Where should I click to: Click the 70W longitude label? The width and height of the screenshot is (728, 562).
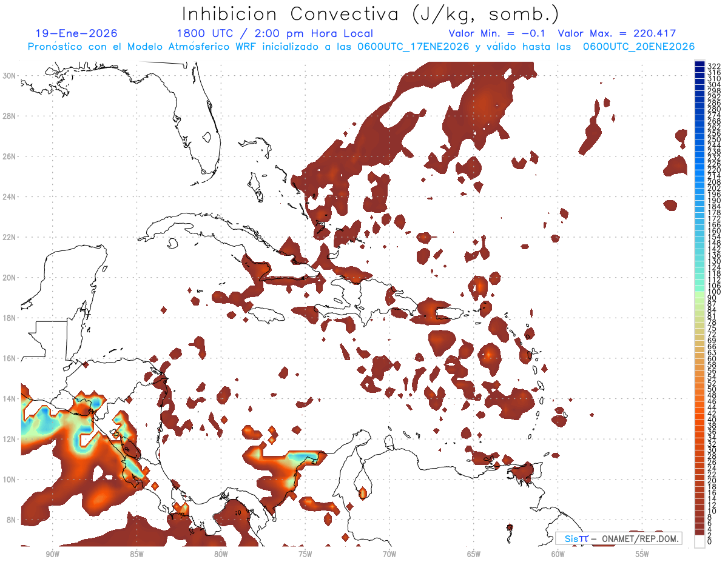click(389, 554)
